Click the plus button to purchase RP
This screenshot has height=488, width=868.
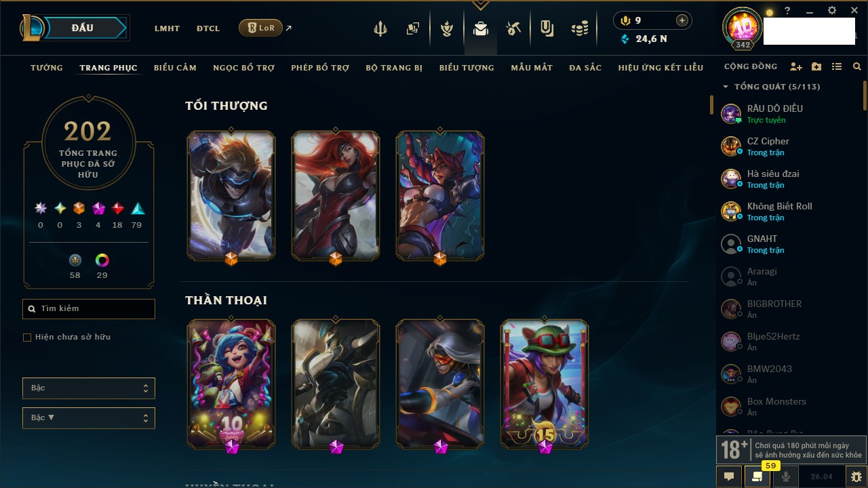[682, 20]
